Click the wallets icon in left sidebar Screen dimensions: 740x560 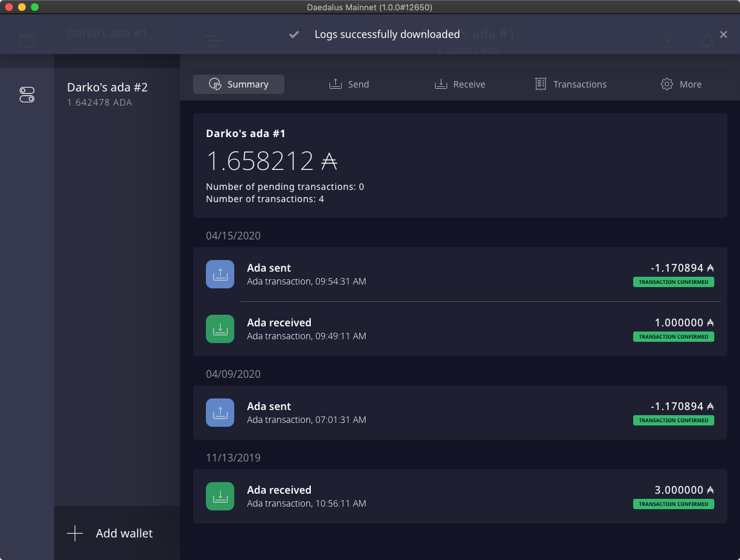click(x=26, y=41)
